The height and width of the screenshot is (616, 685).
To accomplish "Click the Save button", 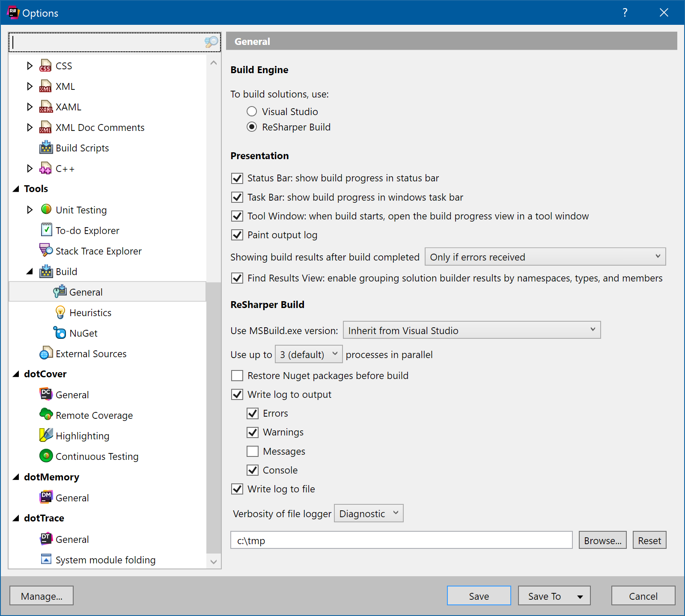I will click(479, 595).
